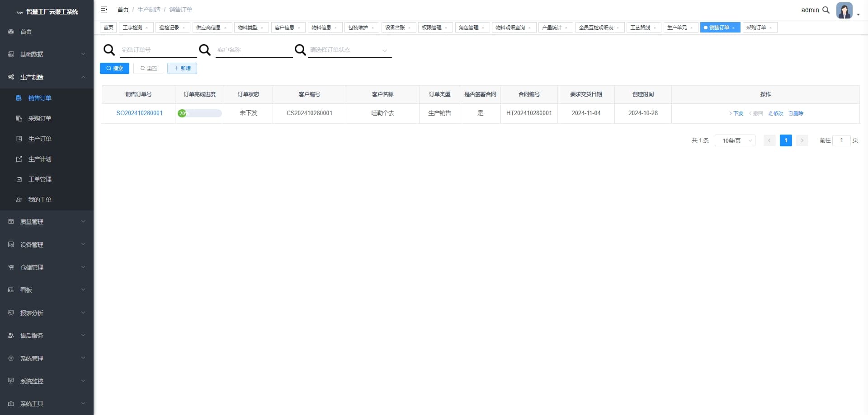Expand the 基础数据 sidebar menu
Image resolution: width=868 pixels, height=415 pixels.
pos(47,54)
